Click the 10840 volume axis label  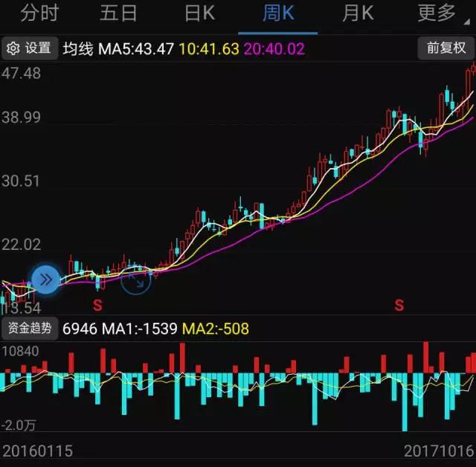[20, 352]
